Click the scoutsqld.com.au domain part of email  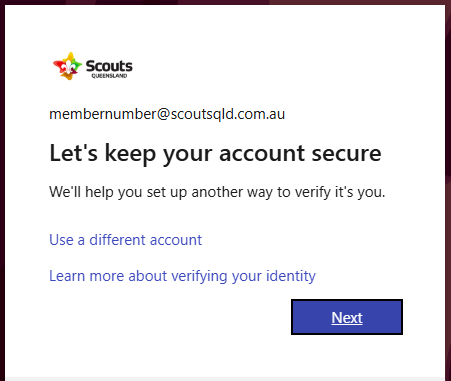(228, 114)
